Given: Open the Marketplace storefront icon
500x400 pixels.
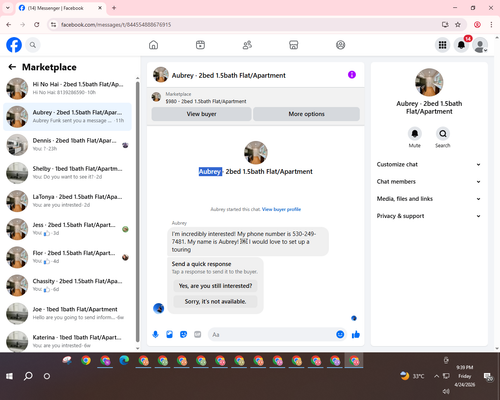Looking at the screenshot, I should pos(294,45).
